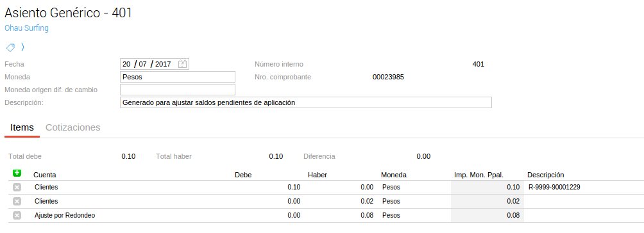The height and width of the screenshot is (233, 644).
Task: Add a new item with green plus
Action: point(17,173)
